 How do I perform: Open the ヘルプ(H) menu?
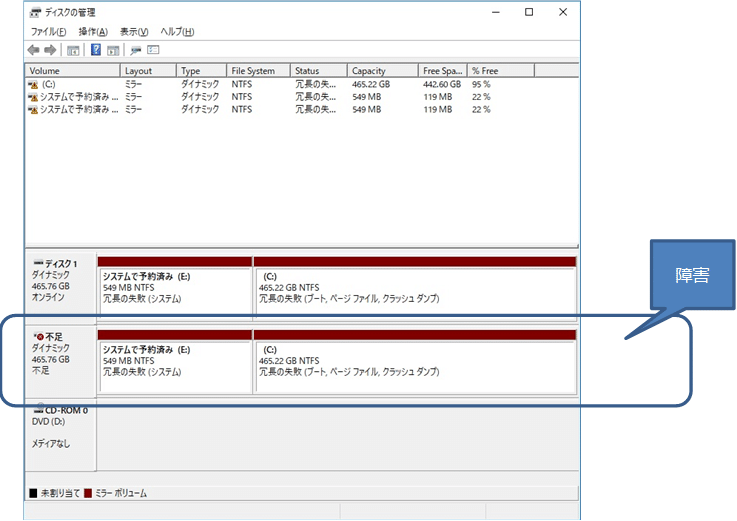pyautogui.click(x=177, y=32)
